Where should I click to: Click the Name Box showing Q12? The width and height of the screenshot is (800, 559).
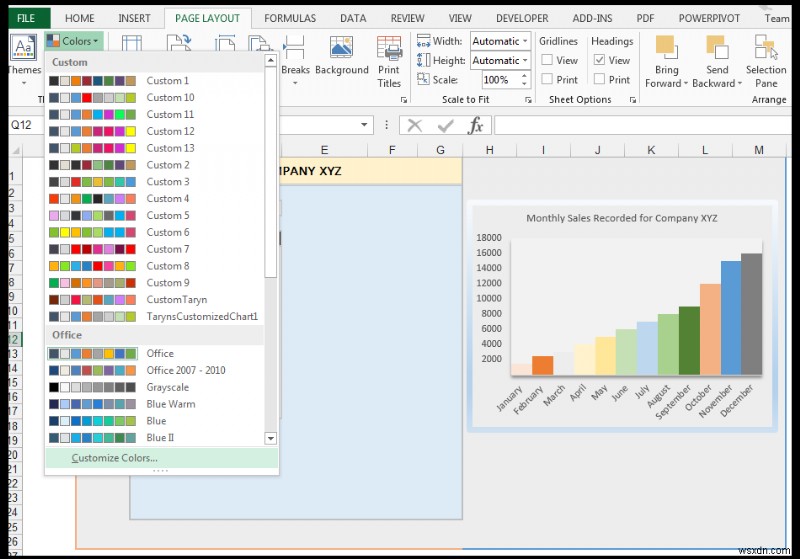tap(27, 125)
